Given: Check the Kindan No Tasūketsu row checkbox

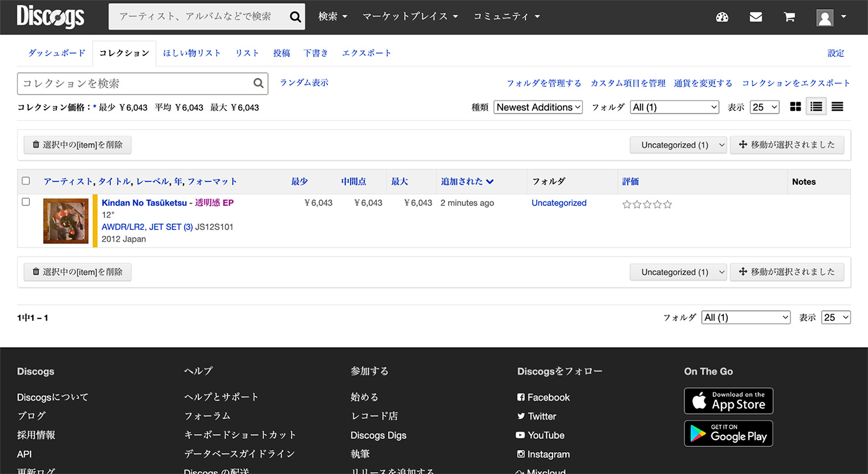Looking at the screenshot, I should click(26, 202).
